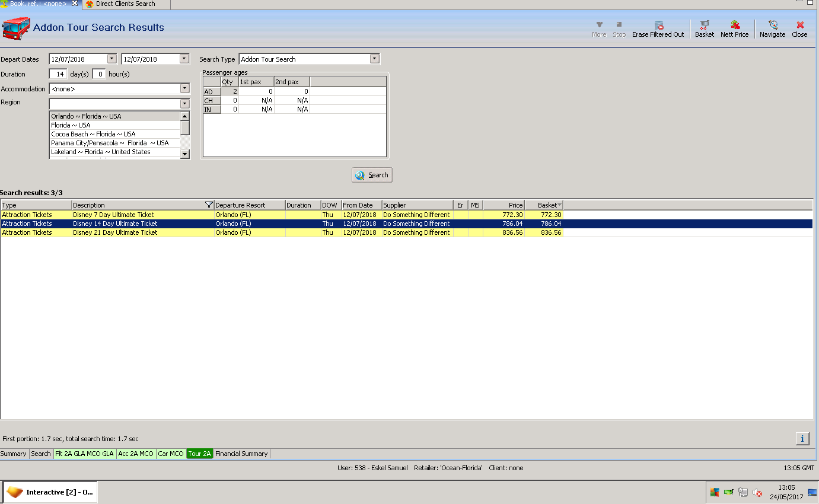Click the red bus Addon Tour icon

pos(16,28)
